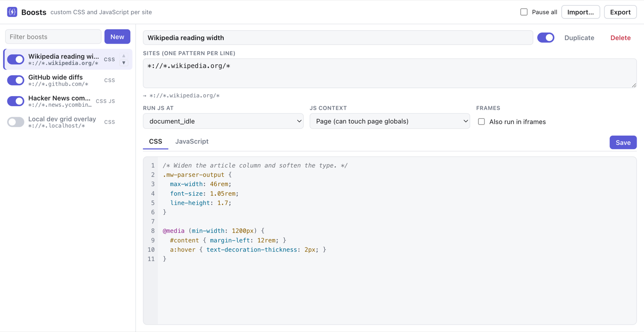This screenshot has width=644, height=332.
Task: Toggle off GitHub wide diffs boost
Action: click(x=16, y=80)
